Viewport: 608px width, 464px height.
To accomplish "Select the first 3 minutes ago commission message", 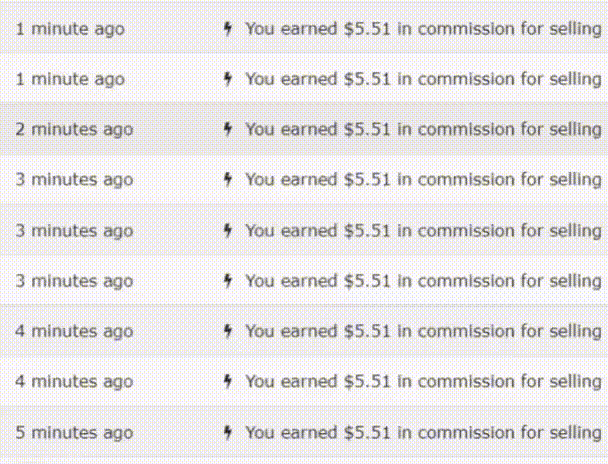I will pyautogui.click(x=423, y=180).
